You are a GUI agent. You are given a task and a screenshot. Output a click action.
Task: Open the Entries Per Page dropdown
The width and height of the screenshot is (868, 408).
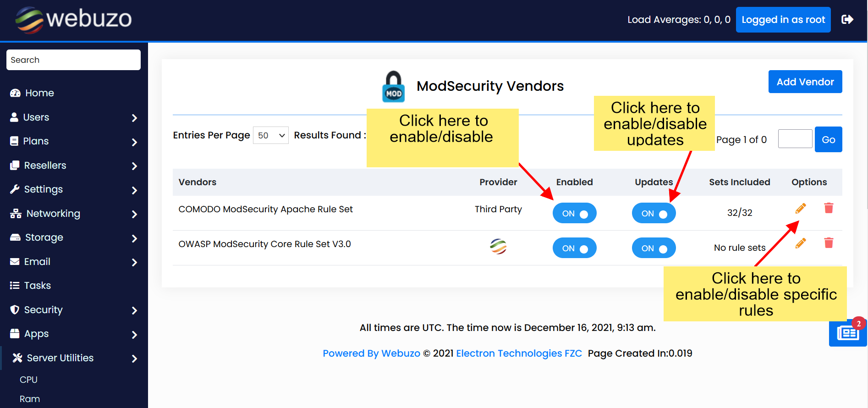(271, 135)
